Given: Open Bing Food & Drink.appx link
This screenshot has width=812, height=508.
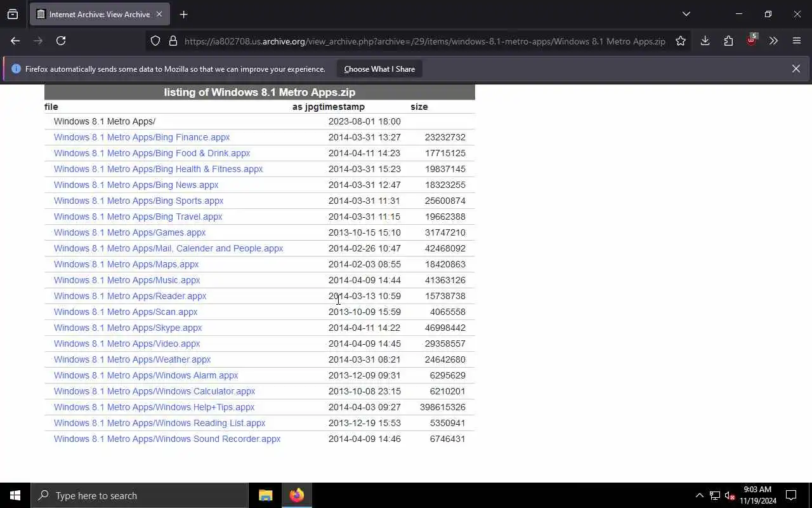Looking at the screenshot, I should coord(152,153).
